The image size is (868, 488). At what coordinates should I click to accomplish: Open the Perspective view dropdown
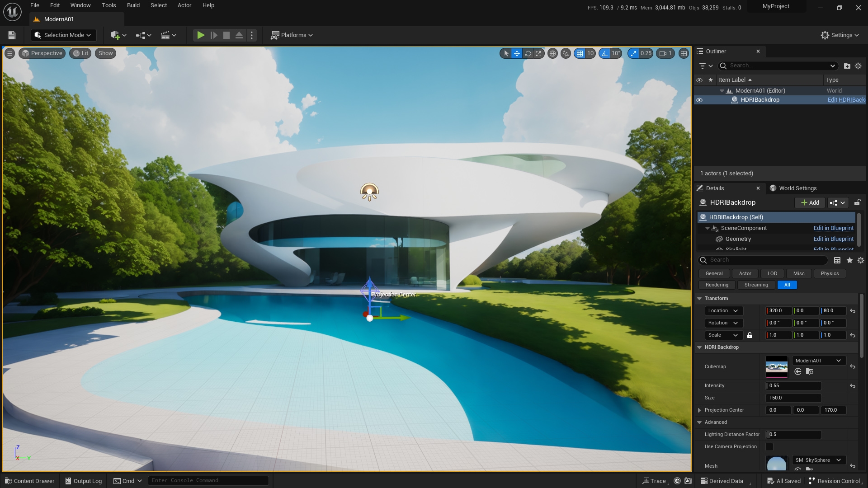tap(42, 53)
